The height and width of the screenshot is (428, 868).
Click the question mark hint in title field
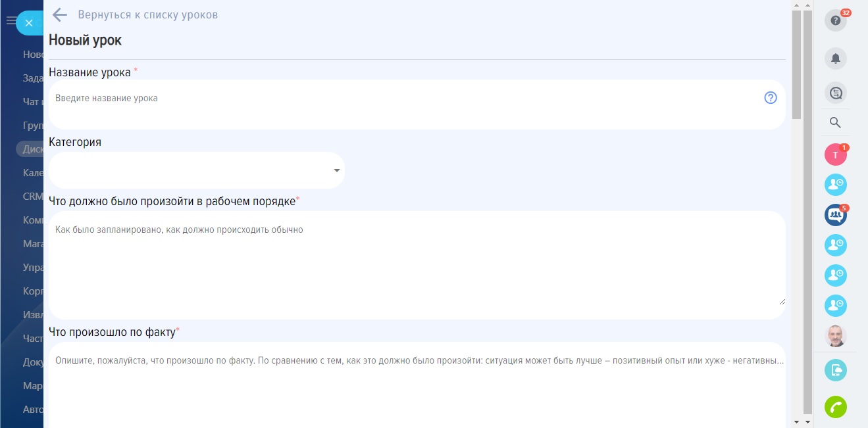coord(771,98)
